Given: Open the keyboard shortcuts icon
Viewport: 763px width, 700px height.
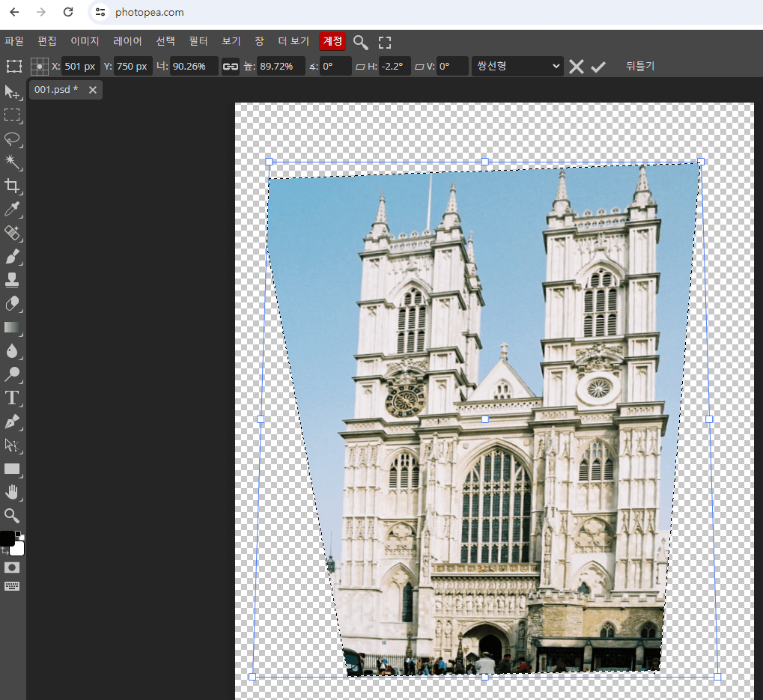Looking at the screenshot, I should pyautogui.click(x=12, y=586).
